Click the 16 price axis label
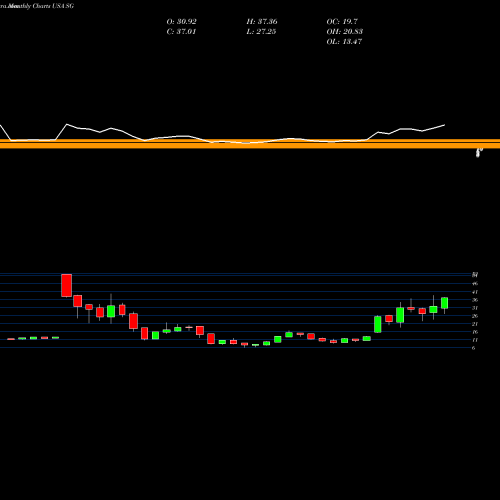This screenshot has width=500, height=500. pos(475,332)
